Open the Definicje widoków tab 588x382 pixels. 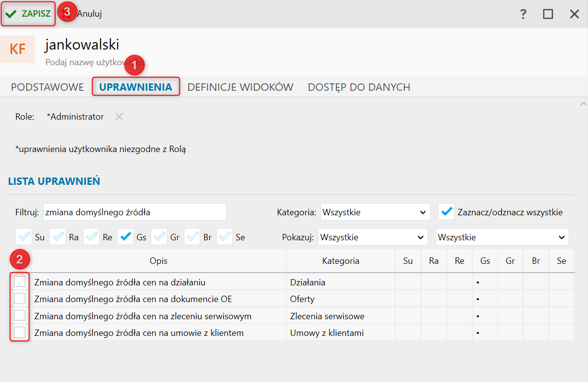tap(240, 87)
